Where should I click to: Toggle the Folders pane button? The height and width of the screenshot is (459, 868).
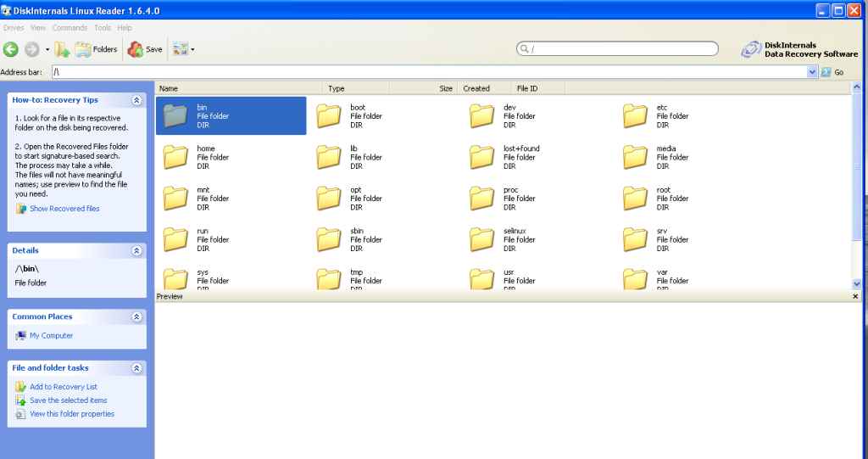[x=97, y=49]
